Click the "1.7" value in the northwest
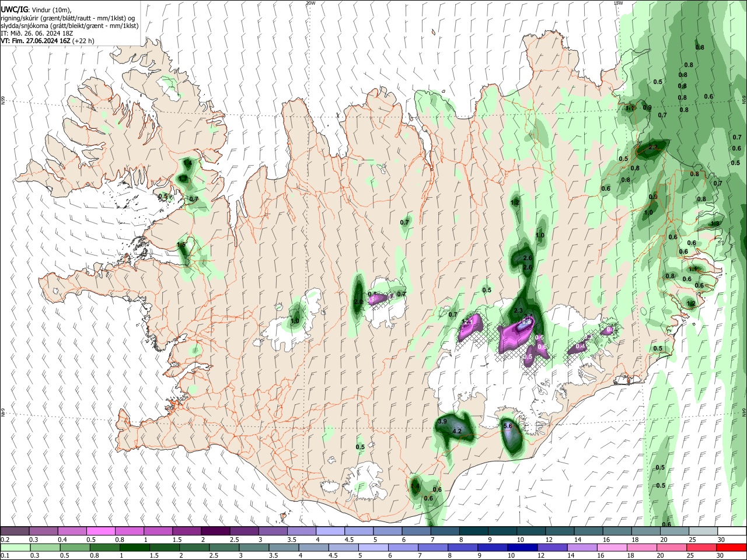 tap(183, 178)
